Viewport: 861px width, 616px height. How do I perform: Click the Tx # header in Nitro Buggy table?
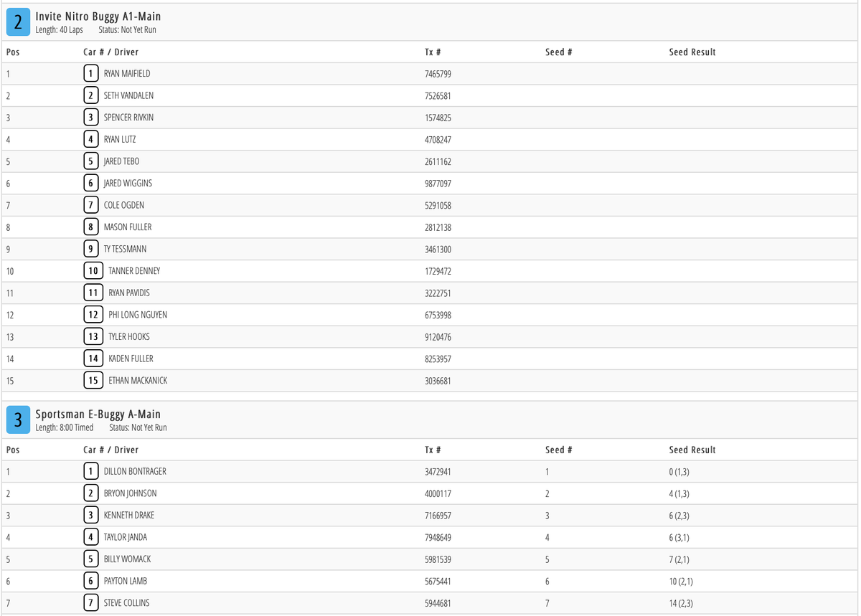(x=433, y=52)
